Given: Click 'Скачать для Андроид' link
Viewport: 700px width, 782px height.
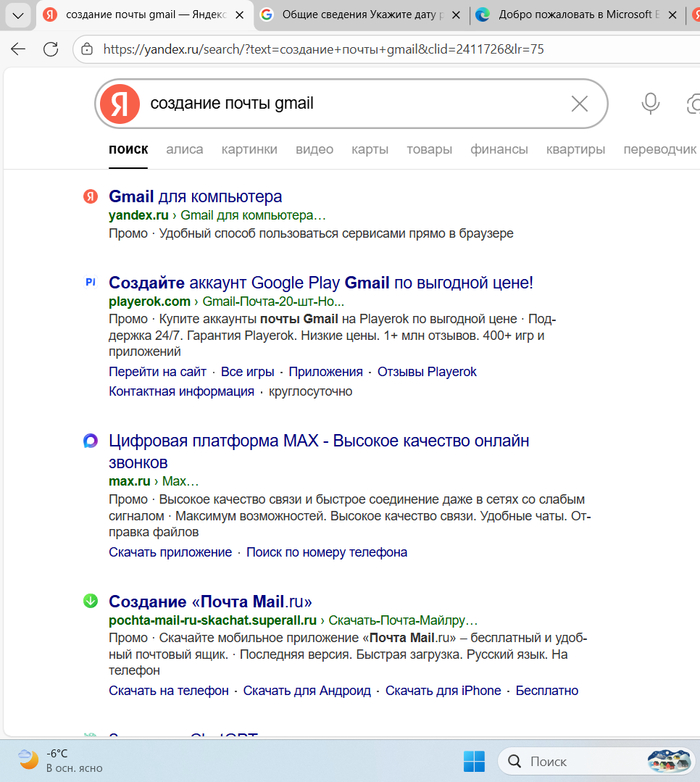Looking at the screenshot, I should [307, 690].
